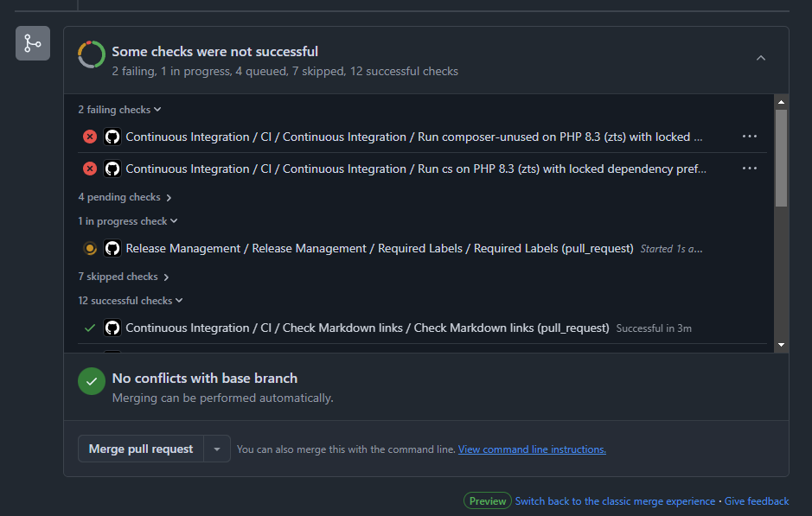Click GitHub logo beside composer-unused check
The width and height of the screenshot is (812, 516).
[x=112, y=137]
